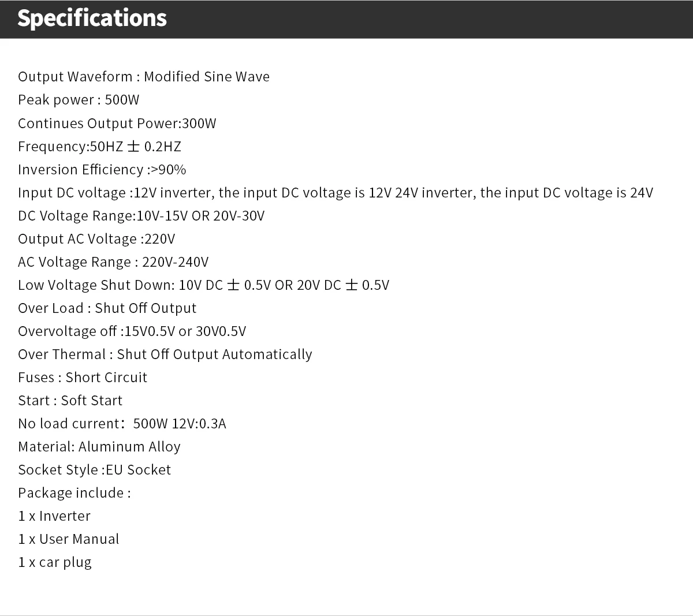Click the Overvoltage off specification line
The height and width of the screenshot is (616, 693).
132,331
